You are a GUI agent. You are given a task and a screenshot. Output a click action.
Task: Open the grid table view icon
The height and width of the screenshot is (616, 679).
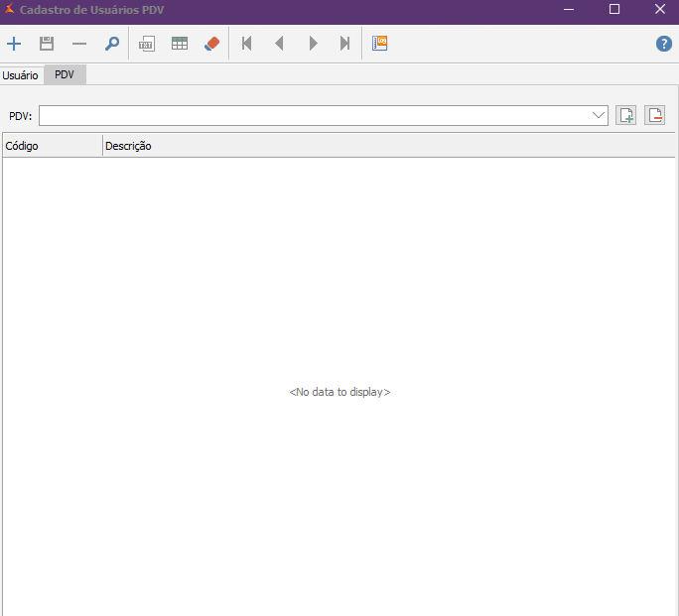[x=180, y=44]
